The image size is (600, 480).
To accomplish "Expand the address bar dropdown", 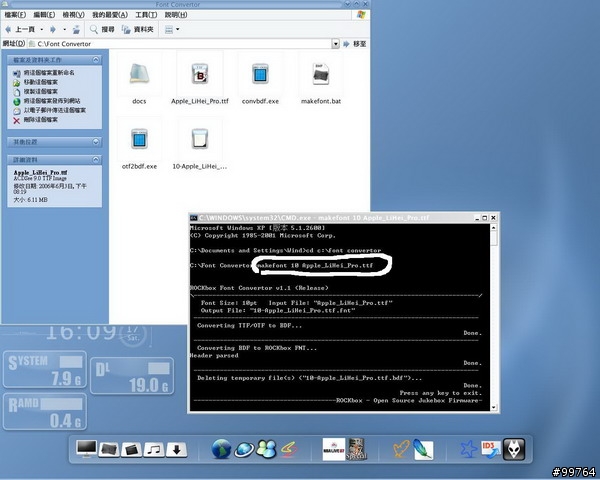I will 336,44.
